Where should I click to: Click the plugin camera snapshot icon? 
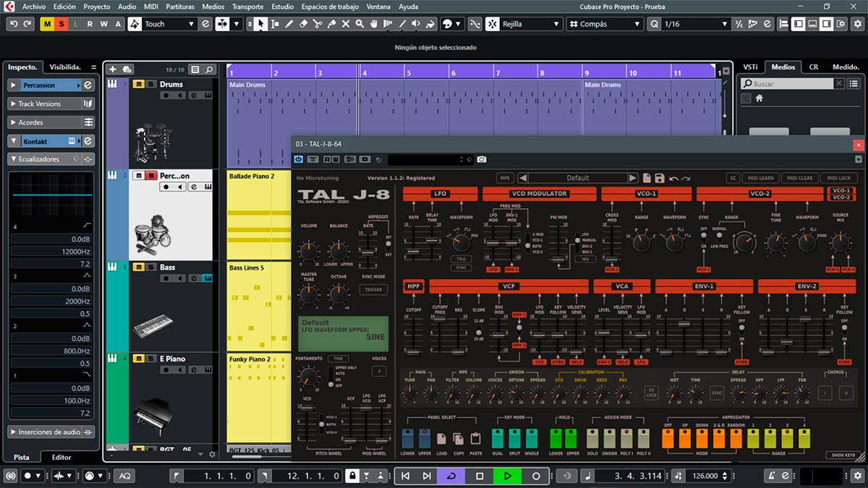(x=482, y=159)
